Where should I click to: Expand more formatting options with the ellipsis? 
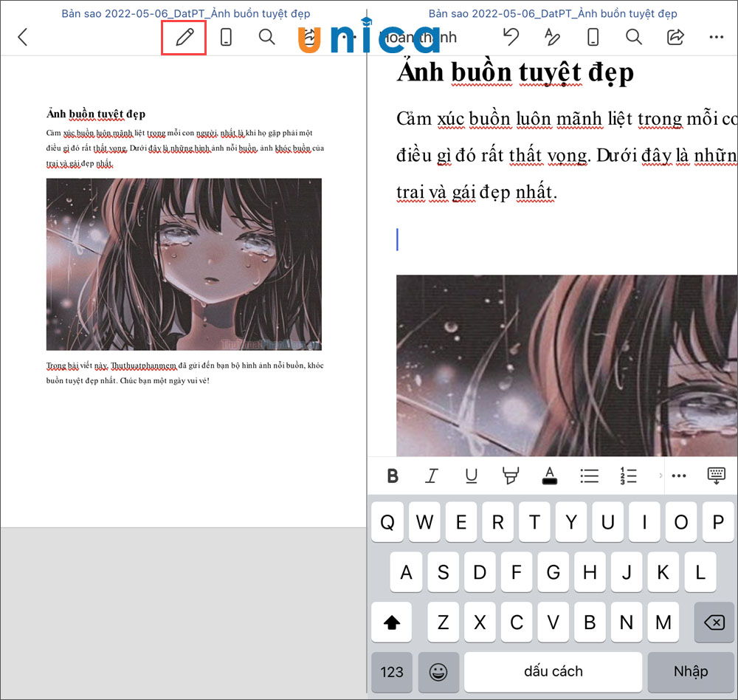679,476
